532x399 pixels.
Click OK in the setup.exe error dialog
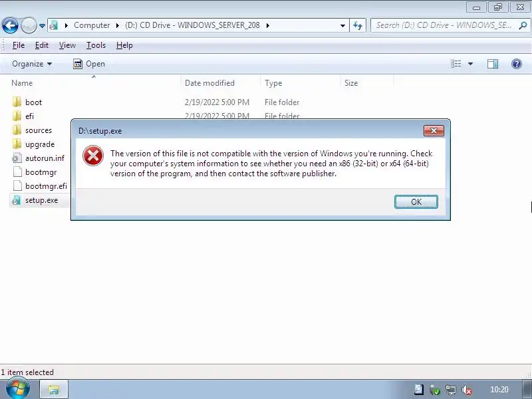click(x=416, y=202)
